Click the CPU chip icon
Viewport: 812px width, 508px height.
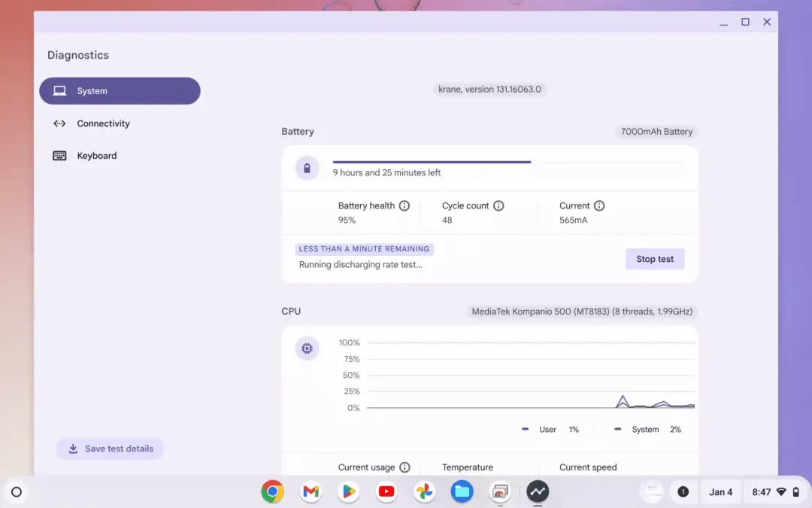(307, 348)
